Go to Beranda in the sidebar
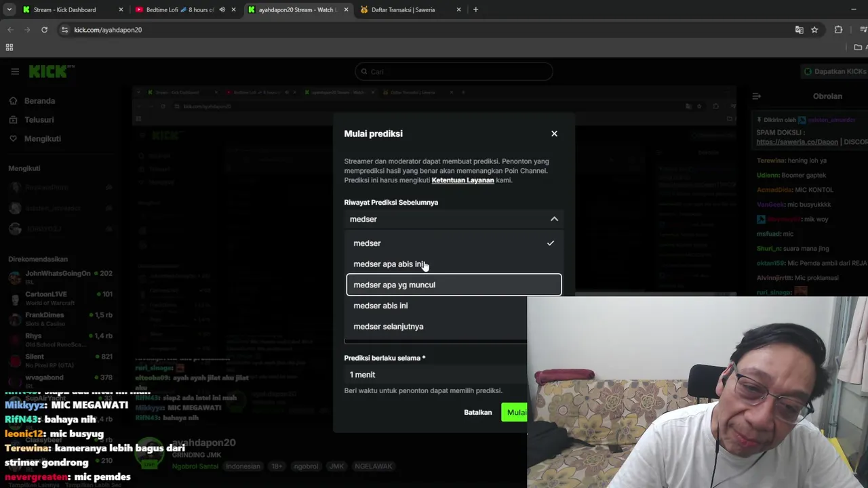This screenshot has width=868, height=488. click(39, 101)
